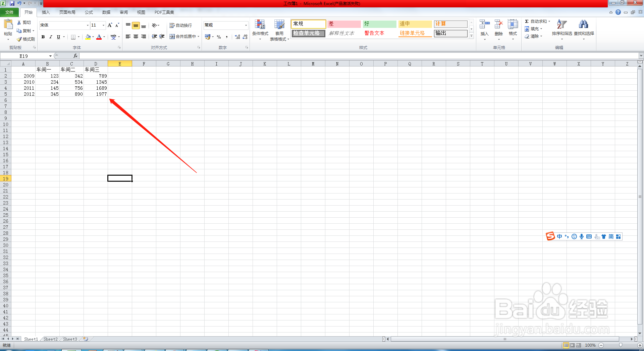Viewport: 644px width, 351px height.
Task: Apply percent style format
Action: point(219,37)
